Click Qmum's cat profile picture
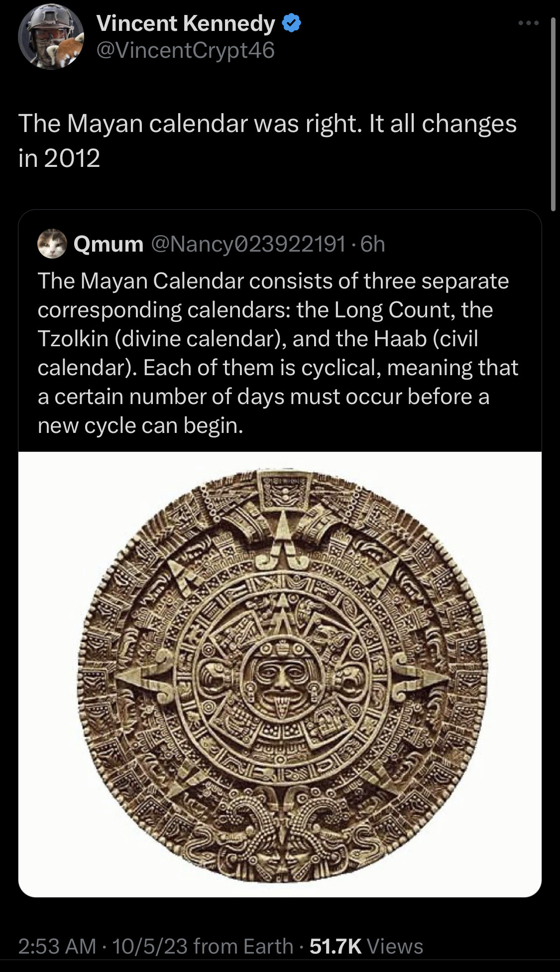The image size is (560, 972). click(52, 244)
